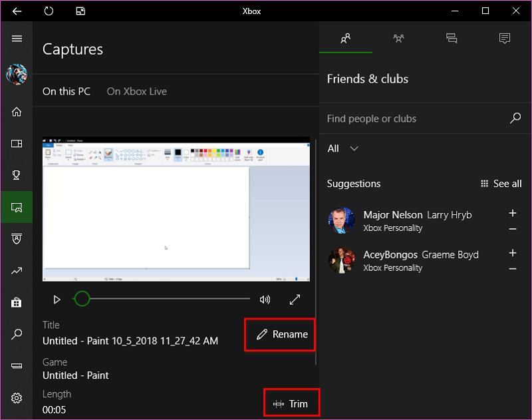The height and width of the screenshot is (420, 532).
Task: Minimize the Xbox window
Action: 455,11
